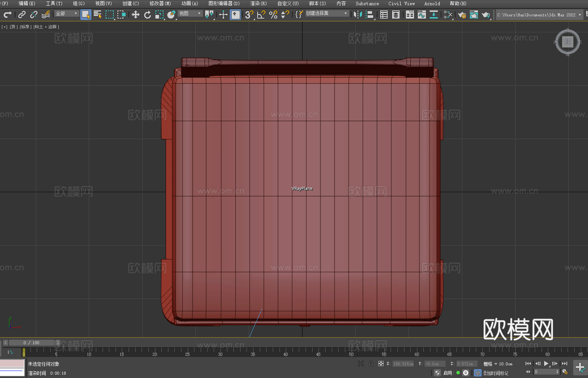Viewport: 588px width, 378px height.
Task: Click the Redo arrow icon
Action: (7, 15)
